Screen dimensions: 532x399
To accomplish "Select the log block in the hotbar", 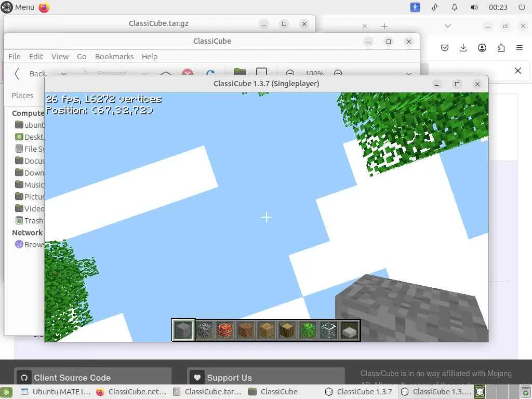I will pos(287,330).
